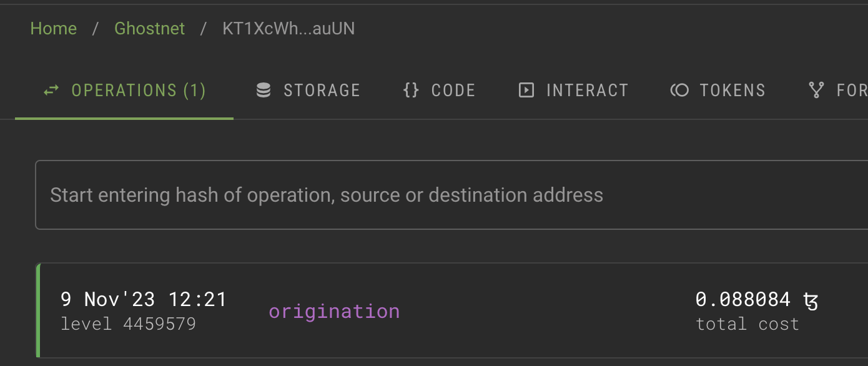Screen dimensions: 868x366
Task: Open the Storage tab
Action: 322,91
